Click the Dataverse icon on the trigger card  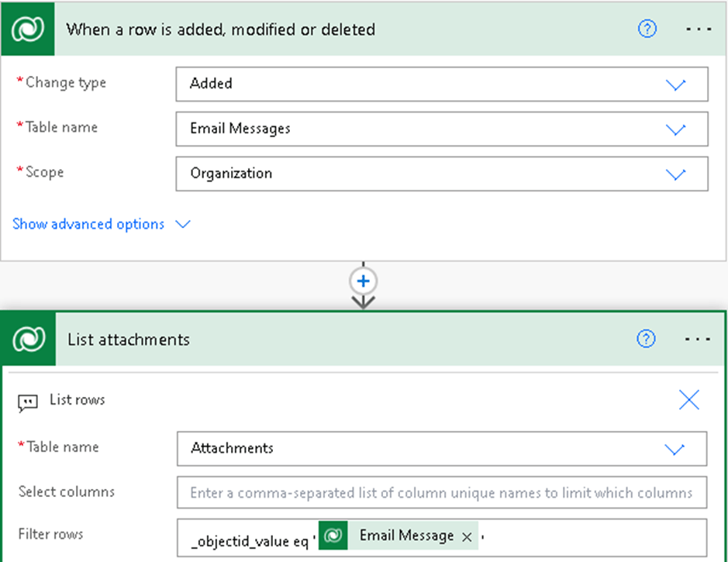[29, 29]
